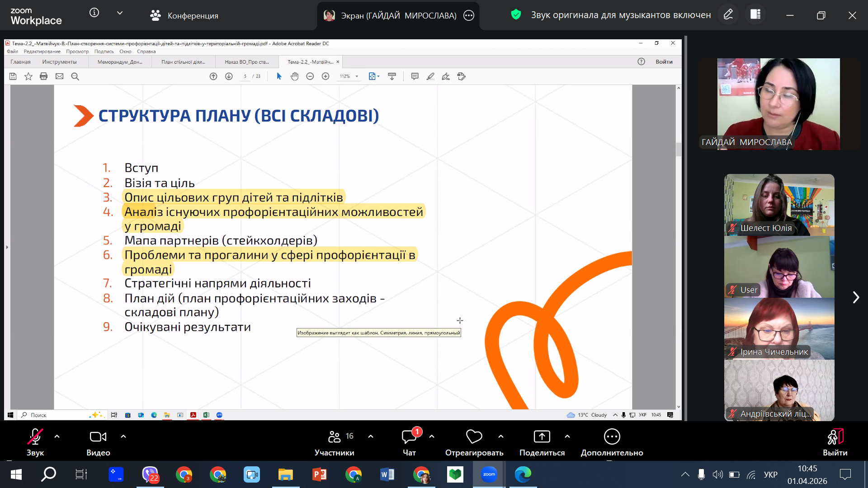
Task: Click the Отреагировать heart icon
Action: coord(474,437)
